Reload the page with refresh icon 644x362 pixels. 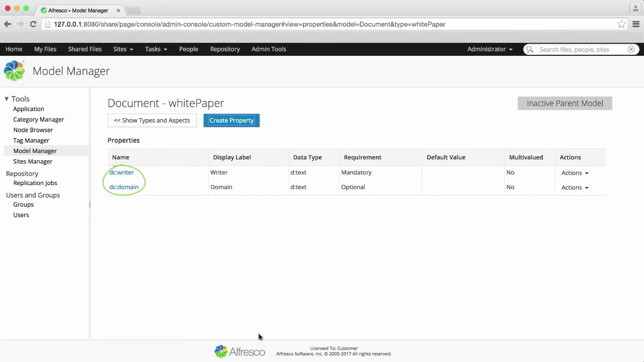pyautogui.click(x=33, y=24)
